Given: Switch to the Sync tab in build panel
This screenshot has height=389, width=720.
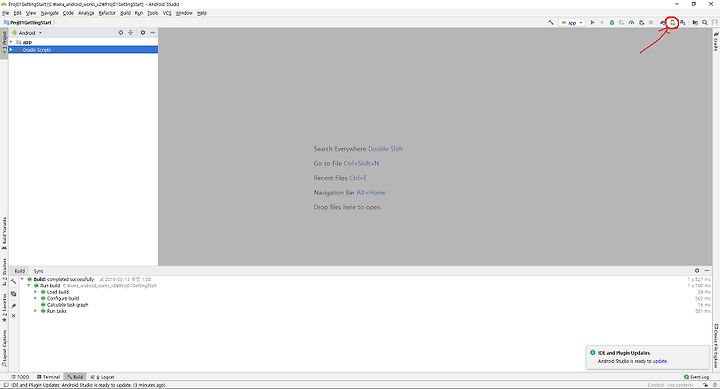Looking at the screenshot, I should 39,271.
